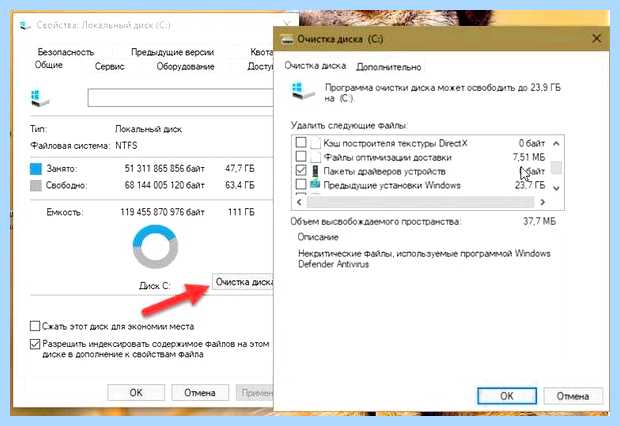The height and width of the screenshot is (426, 620).
Task: Select 'Пакеты драйверов устройств' row text
Action: click(x=384, y=171)
